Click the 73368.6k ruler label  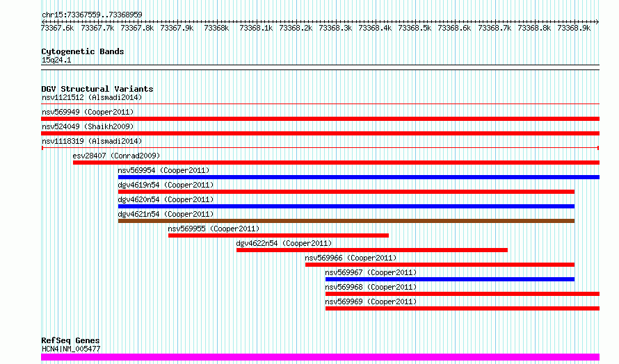[x=454, y=28]
